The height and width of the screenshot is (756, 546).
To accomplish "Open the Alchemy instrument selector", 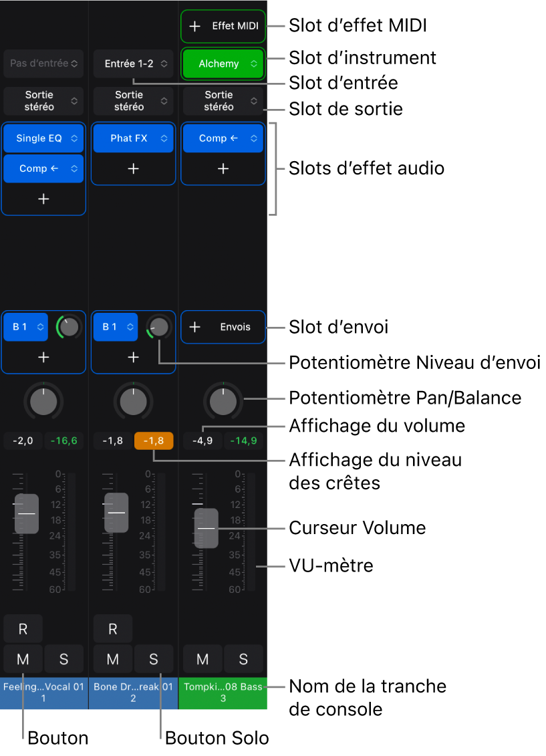I will tap(223, 64).
